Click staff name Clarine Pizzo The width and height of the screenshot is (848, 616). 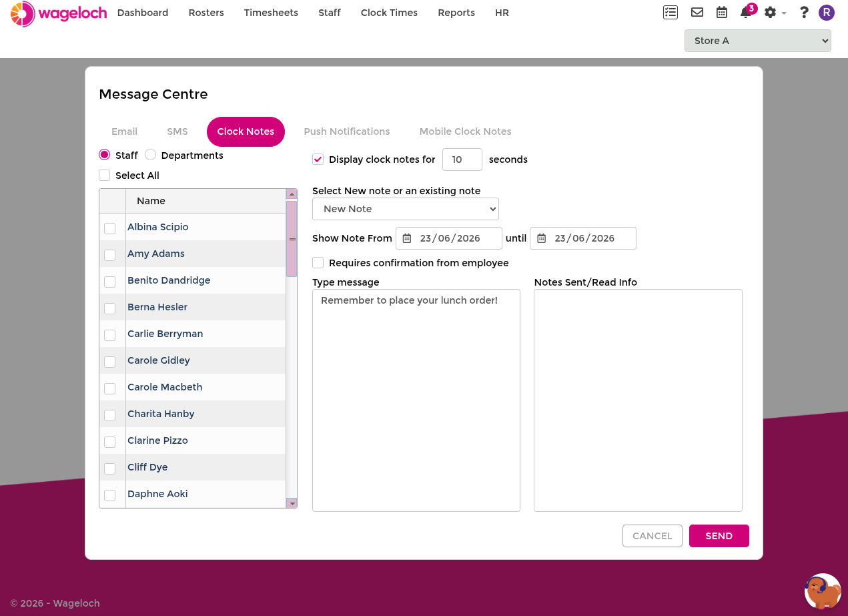coord(157,440)
